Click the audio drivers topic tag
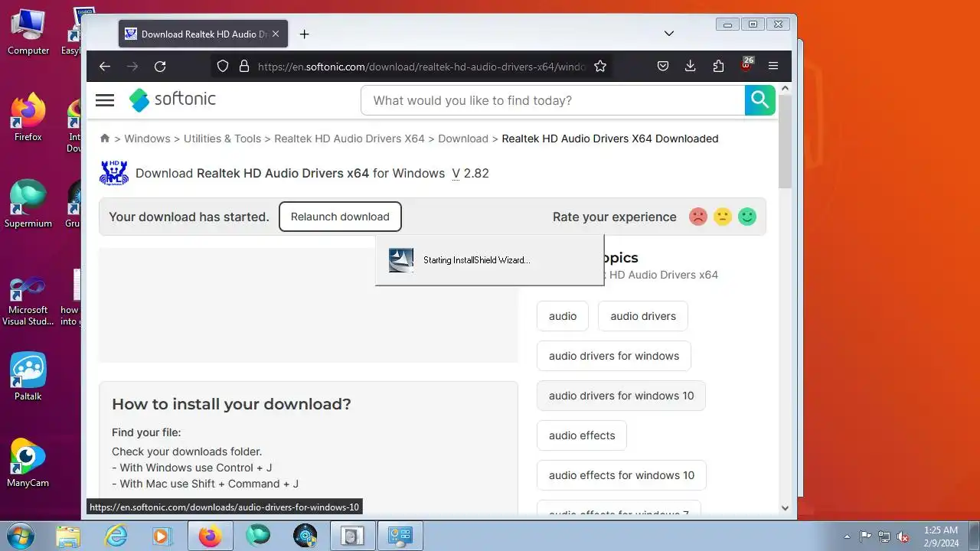Screen dimensions: 980x551 tap(643, 316)
